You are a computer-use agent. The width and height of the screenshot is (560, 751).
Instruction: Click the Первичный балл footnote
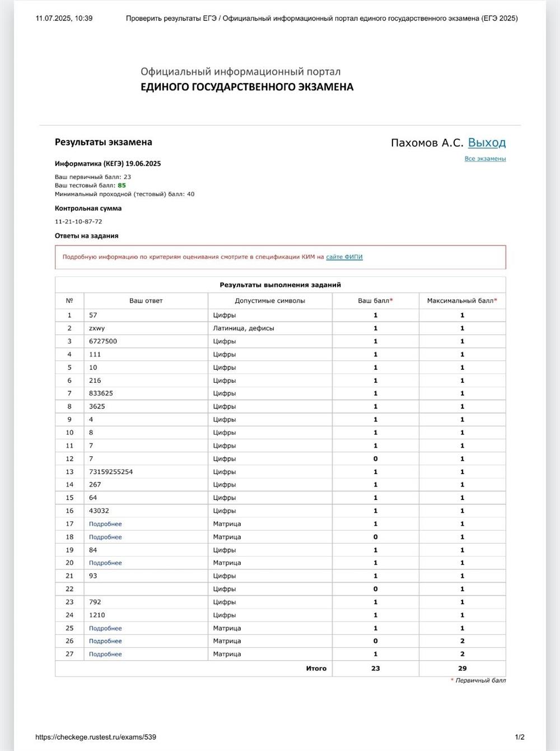click(x=480, y=680)
